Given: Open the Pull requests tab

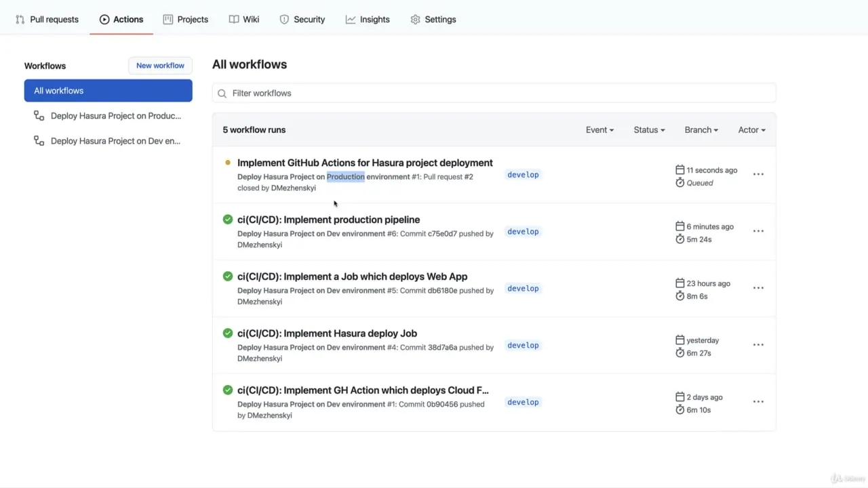Looking at the screenshot, I should point(47,19).
